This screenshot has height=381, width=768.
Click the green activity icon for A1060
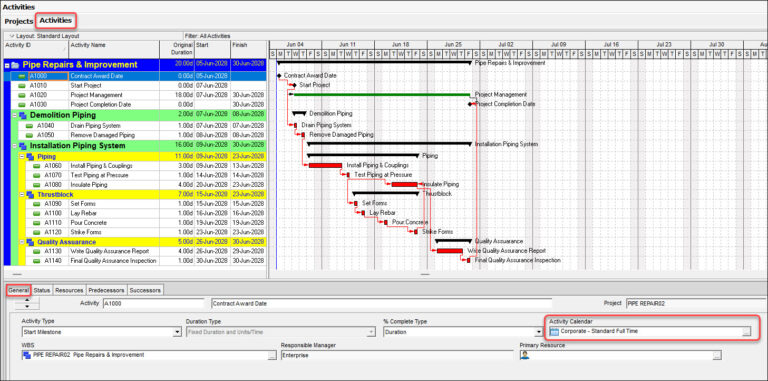(x=36, y=166)
